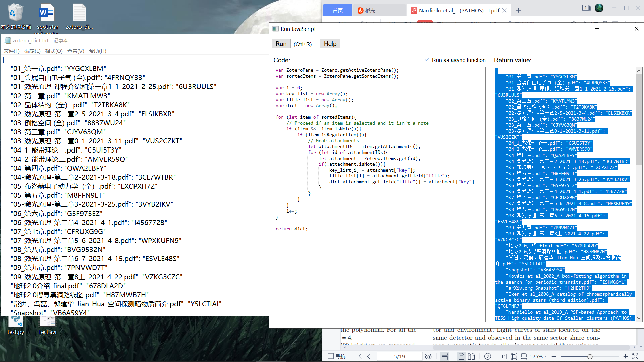Switch to two-page view

(x=471, y=356)
